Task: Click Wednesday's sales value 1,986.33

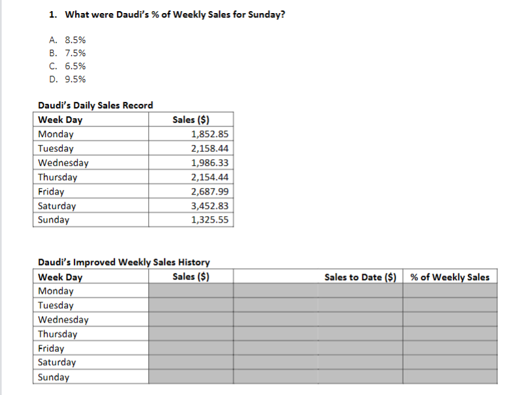Action: coord(209,163)
